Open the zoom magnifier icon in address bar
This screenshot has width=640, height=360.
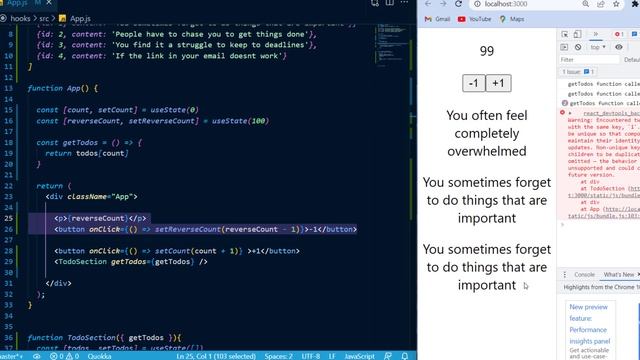[x=586, y=4]
